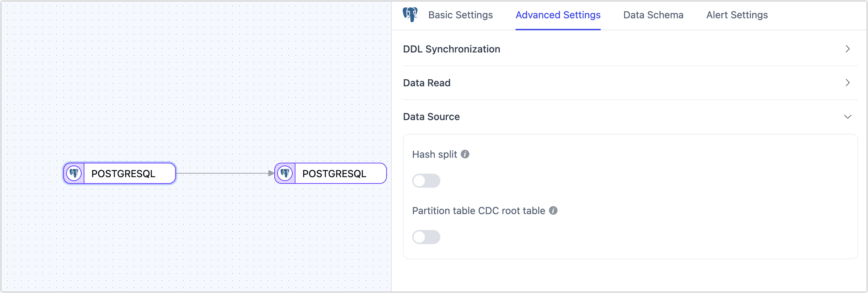868x293 pixels.
Task: Open the Alert Settings tab
Action: (x=737, y=15)
